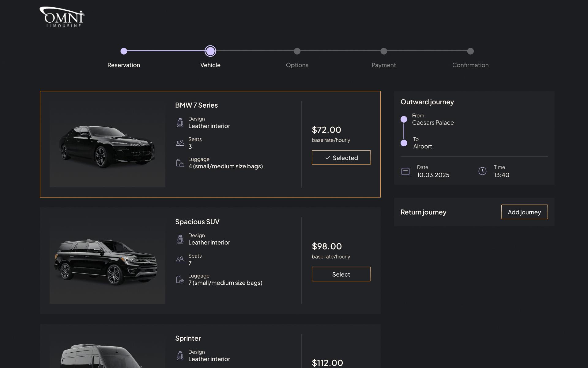Click the Spacious SUV seats people icon

[x=180, y=259]
